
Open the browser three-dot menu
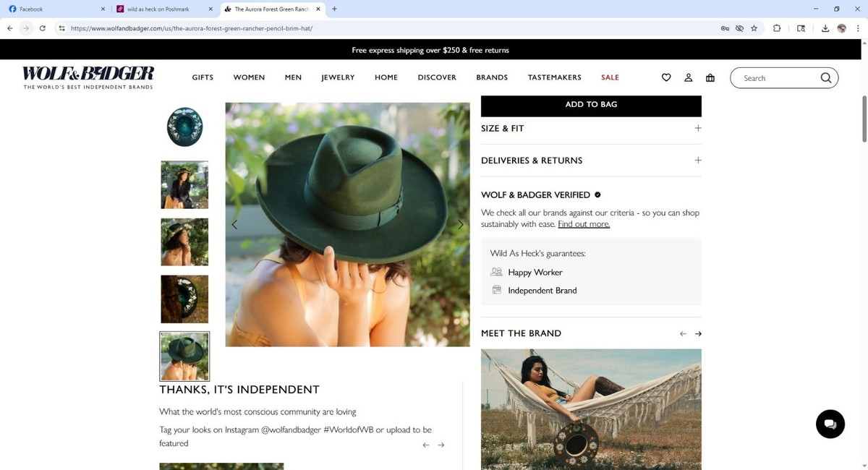pyautogui.click(x=857, y=28)
